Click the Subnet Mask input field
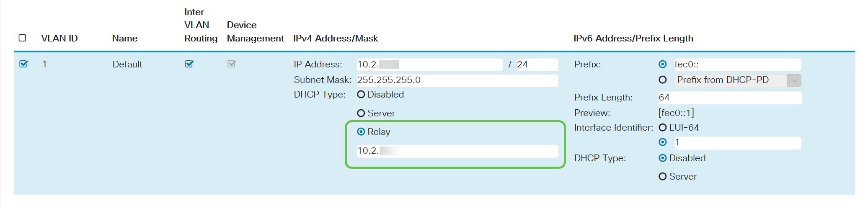 (457, 80)
